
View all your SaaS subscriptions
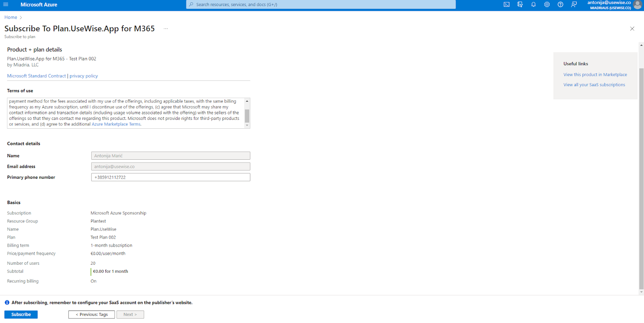point(594,84)
